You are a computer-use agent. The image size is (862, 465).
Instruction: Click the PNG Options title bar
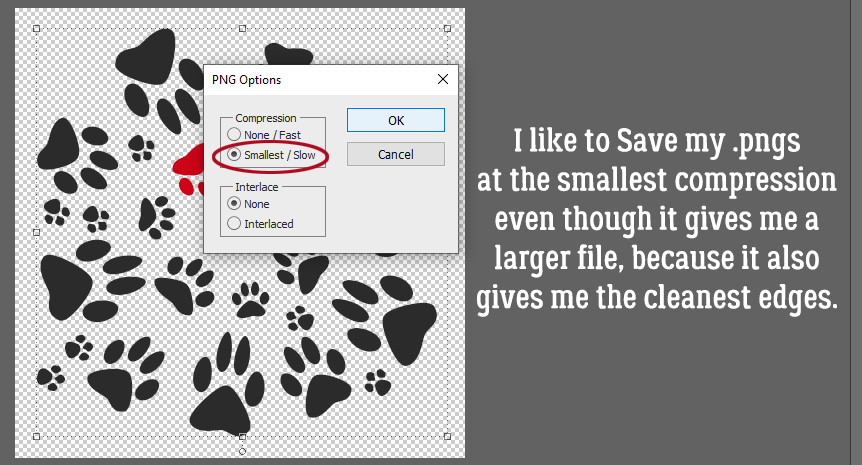click(x=319, y=80)
